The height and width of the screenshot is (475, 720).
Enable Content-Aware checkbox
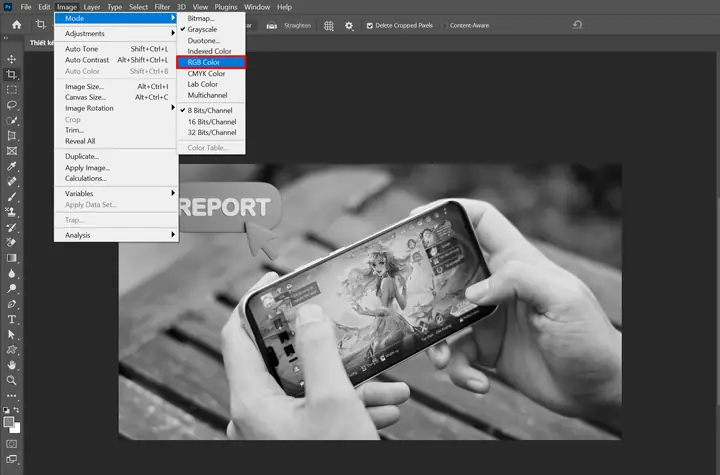tap(444, 26)
